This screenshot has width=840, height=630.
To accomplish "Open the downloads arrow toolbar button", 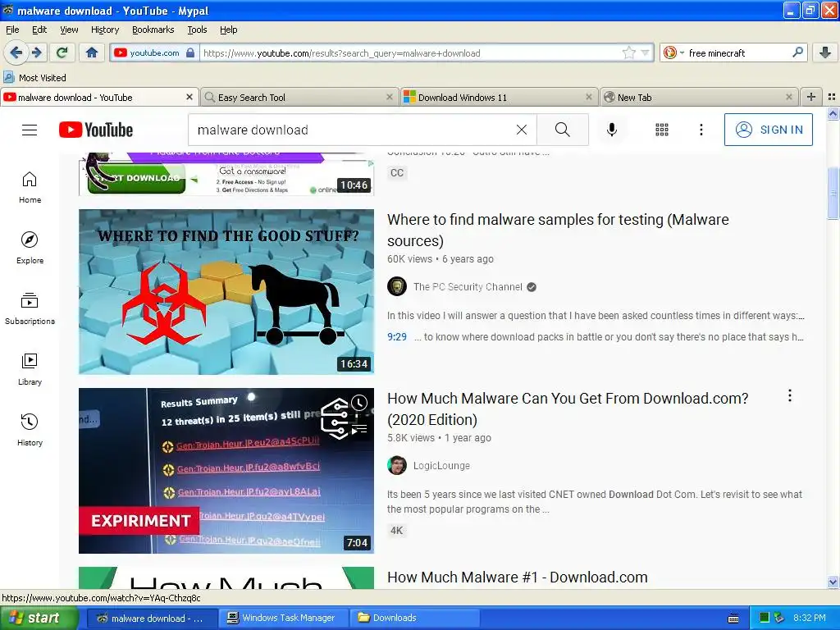I will [825, 52].
